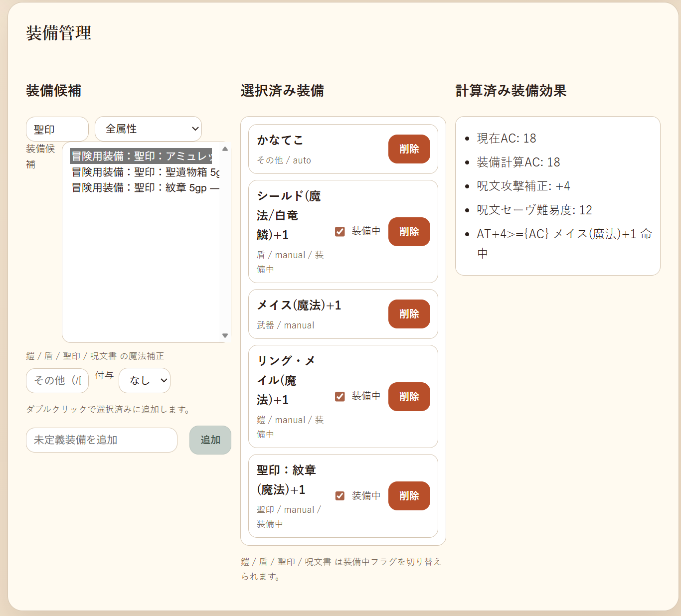Delete the シールド(魔法/白竜鱗)+1 item
The width and height of the screenshot is (681, 616).
409,232
